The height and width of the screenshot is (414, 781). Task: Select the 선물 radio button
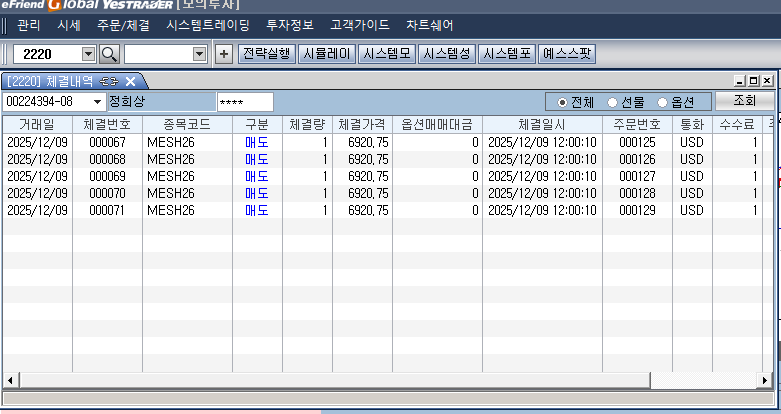pos(612,102)
